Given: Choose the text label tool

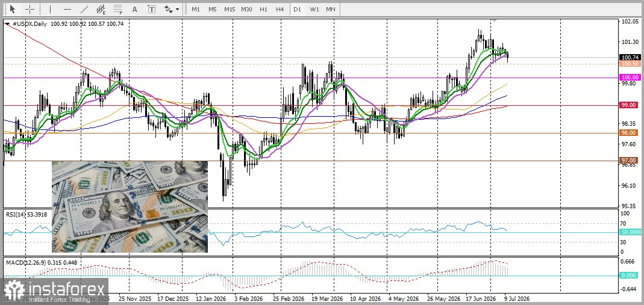Looking at the screenshot, I should 152,9.
